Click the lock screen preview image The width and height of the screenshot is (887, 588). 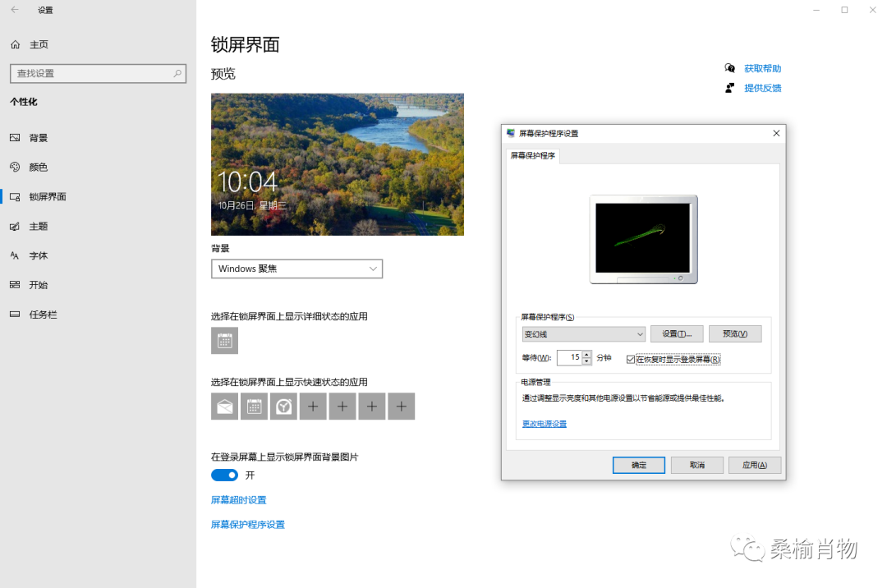click(338, 164)
